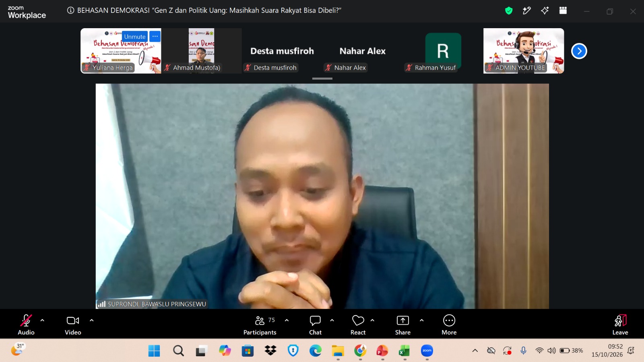Open the Chat panel
This screenshot has height=362, width=644.
pos(315,325)
